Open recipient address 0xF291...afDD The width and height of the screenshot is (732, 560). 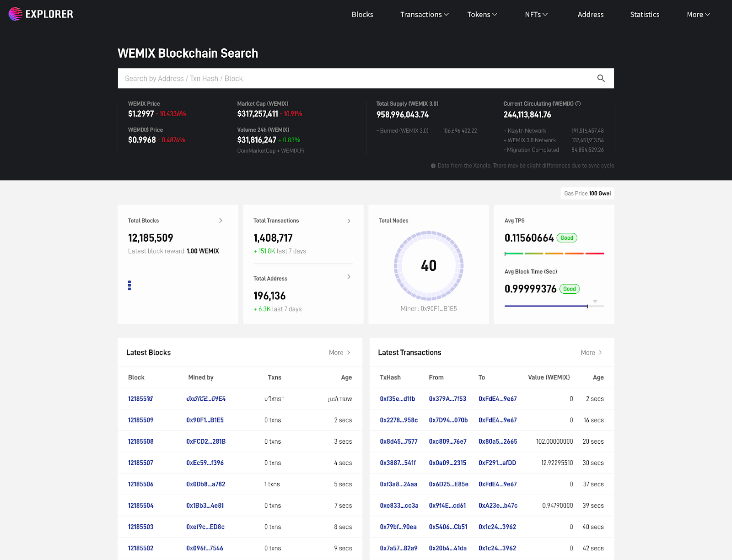[x=497, y=463]
